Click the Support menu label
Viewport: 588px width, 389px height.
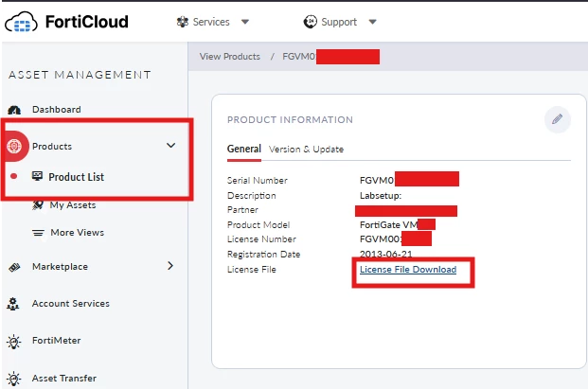coord(339,22)
